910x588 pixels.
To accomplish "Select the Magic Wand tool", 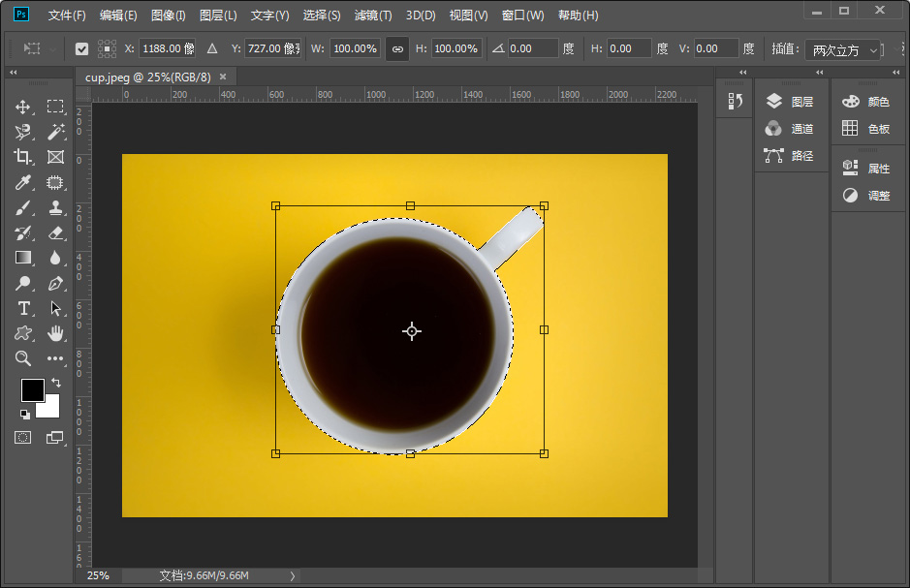I will (55, 132).
